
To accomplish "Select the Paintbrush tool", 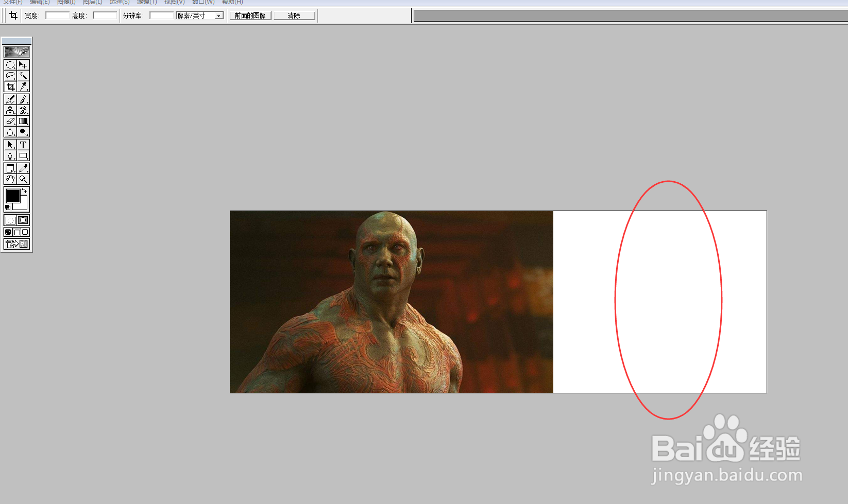I will tap(23, 99).
